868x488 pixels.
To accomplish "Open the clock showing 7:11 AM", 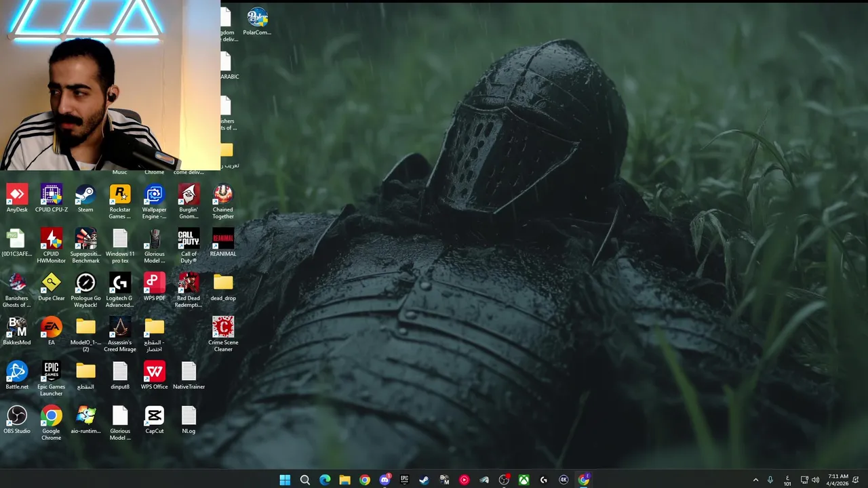I will coord(838,480).
